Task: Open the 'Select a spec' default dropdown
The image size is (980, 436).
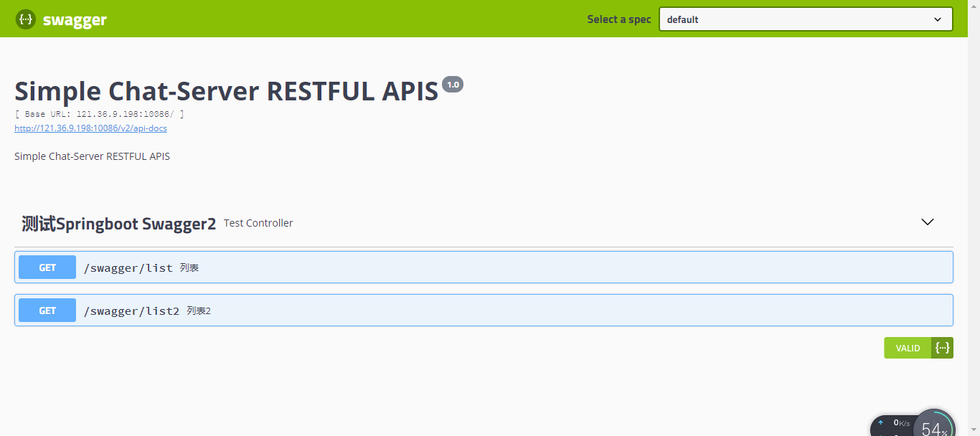Action: [x=806, y=19]
